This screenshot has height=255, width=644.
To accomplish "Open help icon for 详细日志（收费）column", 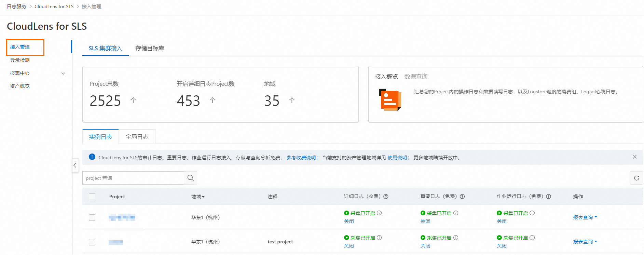I will (x=386, y=197).
